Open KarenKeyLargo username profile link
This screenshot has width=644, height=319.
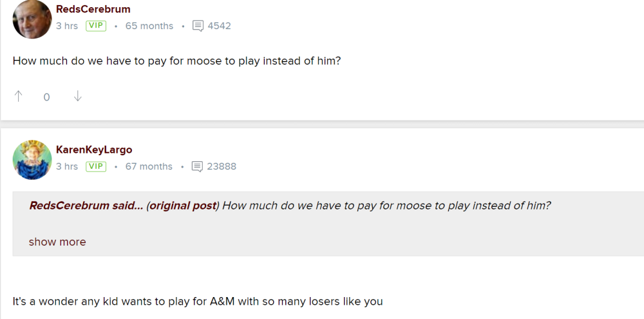point(94,150)
